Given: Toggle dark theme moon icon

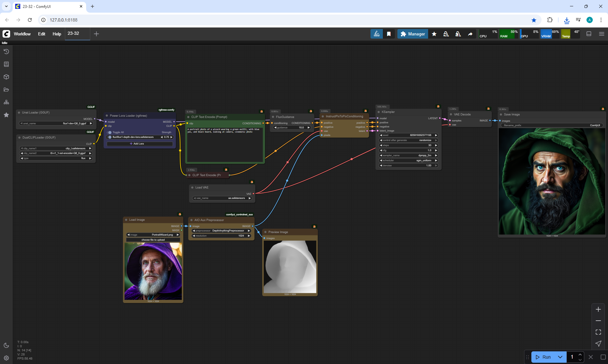Looking at the screenshot, I should point(6,345).
